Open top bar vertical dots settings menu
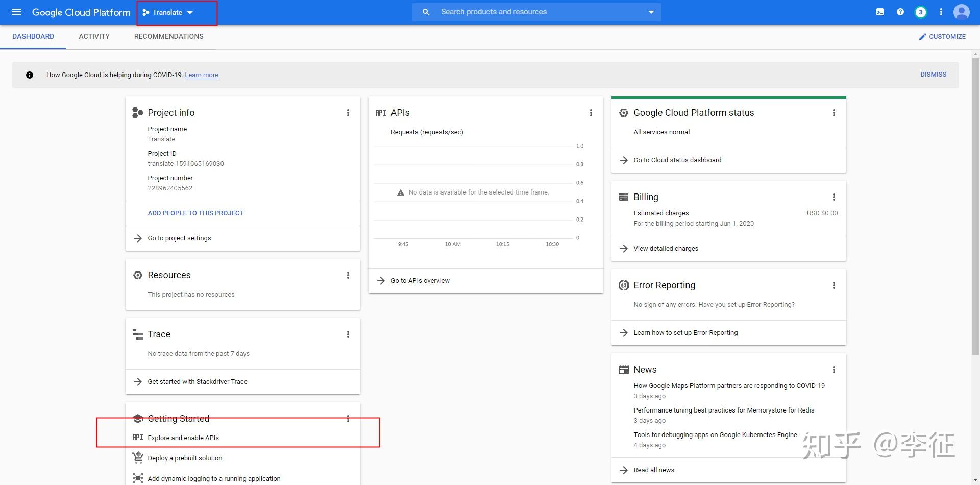Screen dimensions: 980x485 (941, 12)
